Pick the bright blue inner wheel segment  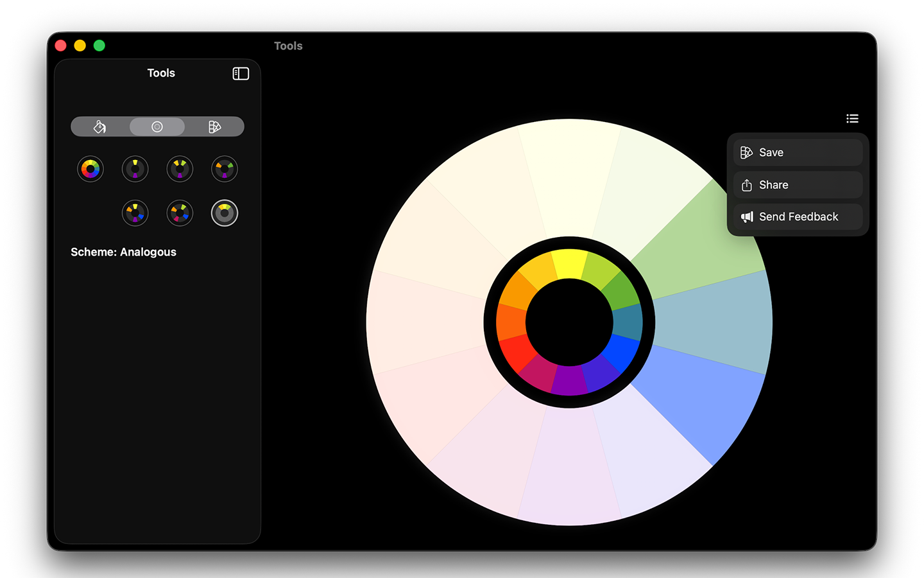point(621,352)
